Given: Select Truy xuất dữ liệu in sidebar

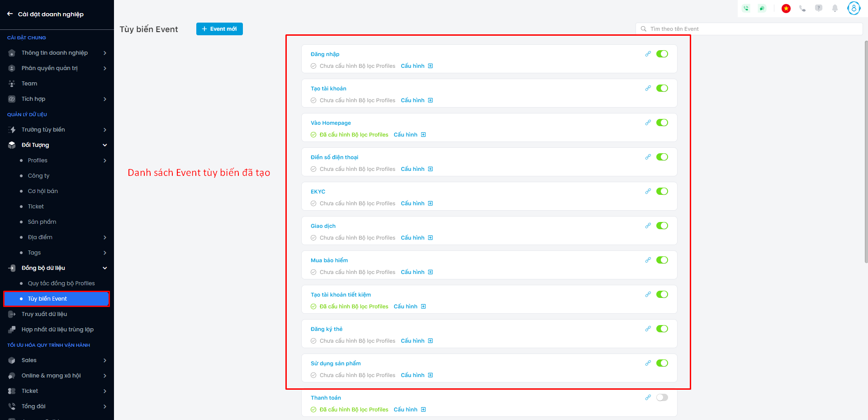Looking at the screenshot, I should pos(44,314).
